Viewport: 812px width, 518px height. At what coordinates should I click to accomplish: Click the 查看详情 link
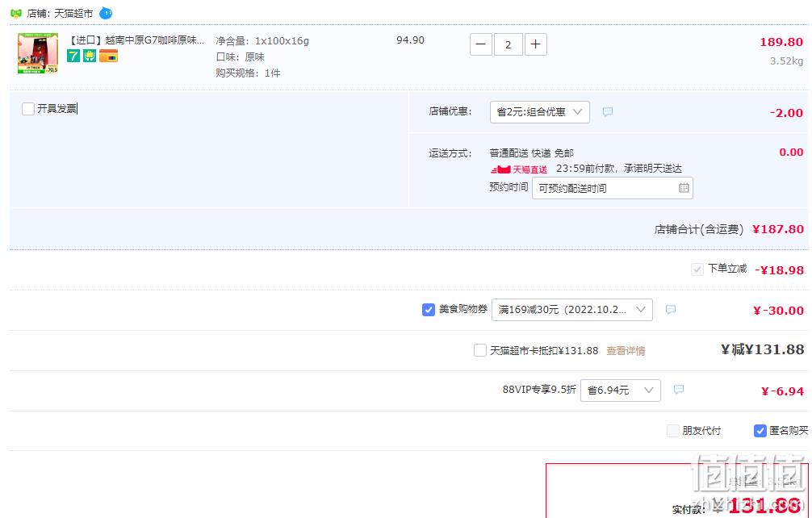tap(626, 351)
